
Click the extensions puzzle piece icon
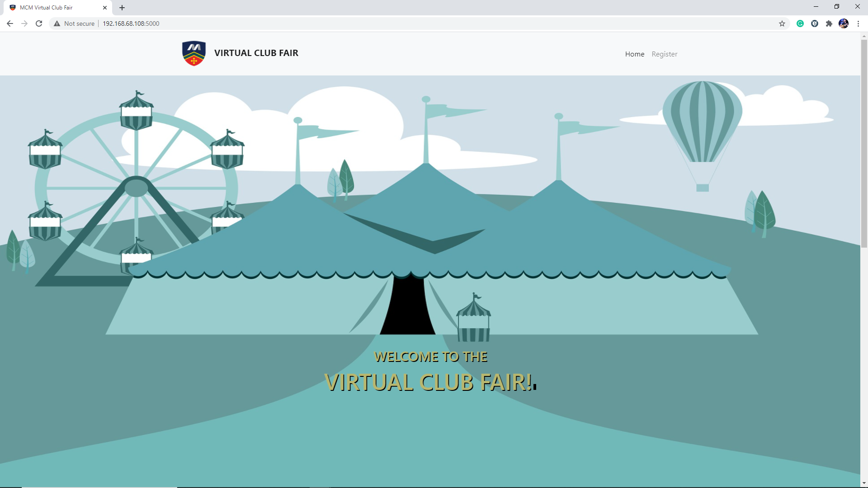tap(830, 23)
